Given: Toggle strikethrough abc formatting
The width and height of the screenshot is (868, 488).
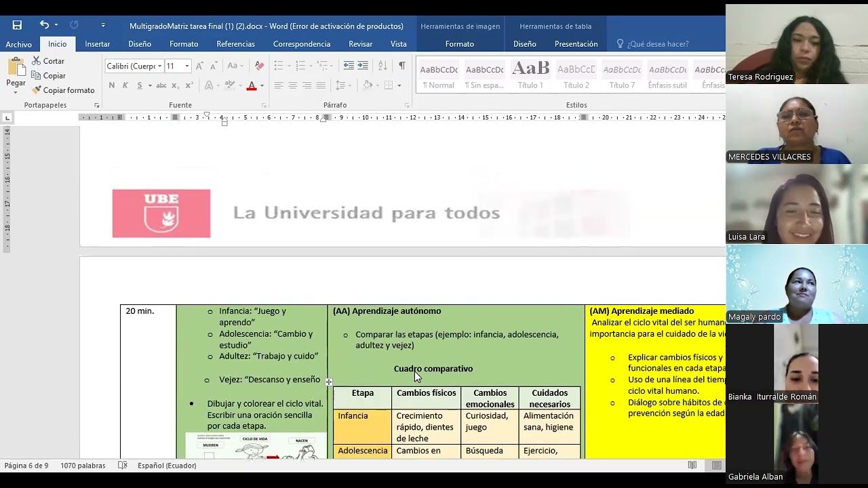Looking at the screenshot, I should pyautogui.click(x=161, y=85).
